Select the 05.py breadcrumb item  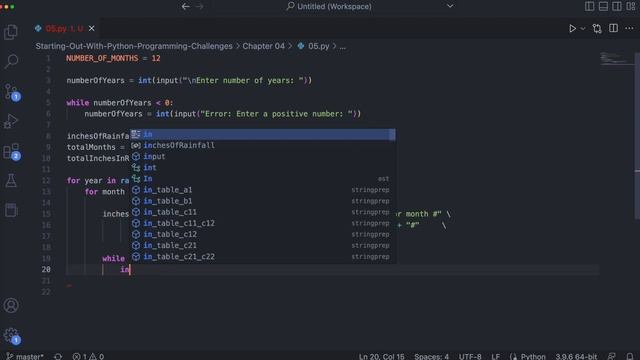point(313,46)
